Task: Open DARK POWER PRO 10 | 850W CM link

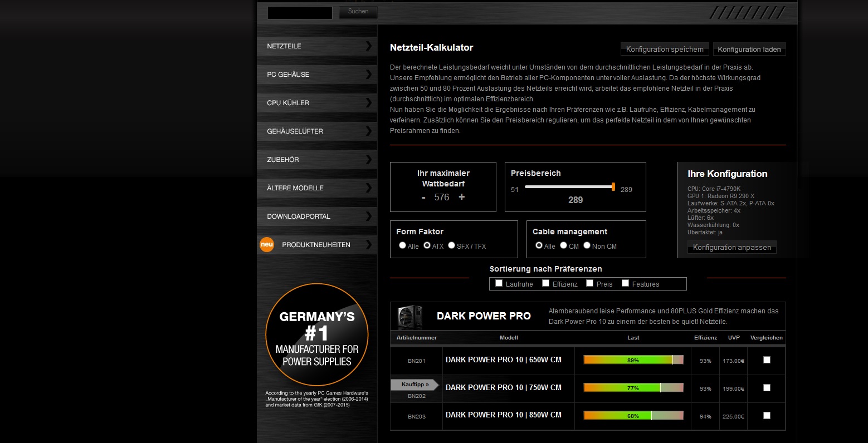Action: (504, 415)
